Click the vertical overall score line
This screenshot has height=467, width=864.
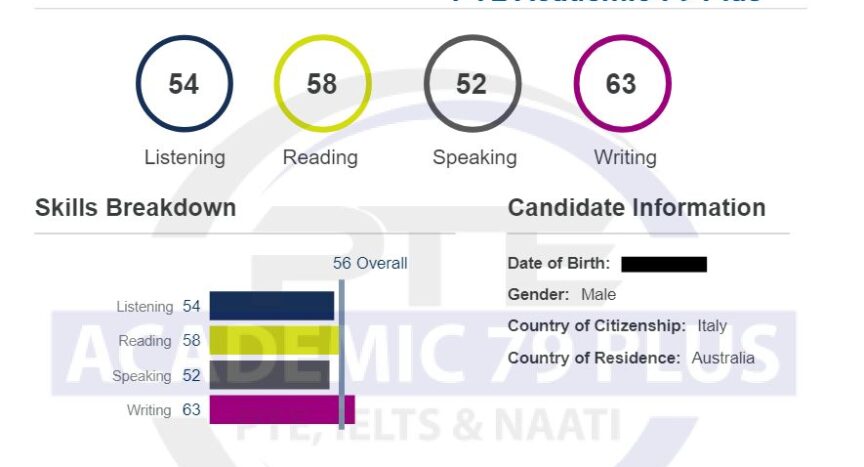342,354
